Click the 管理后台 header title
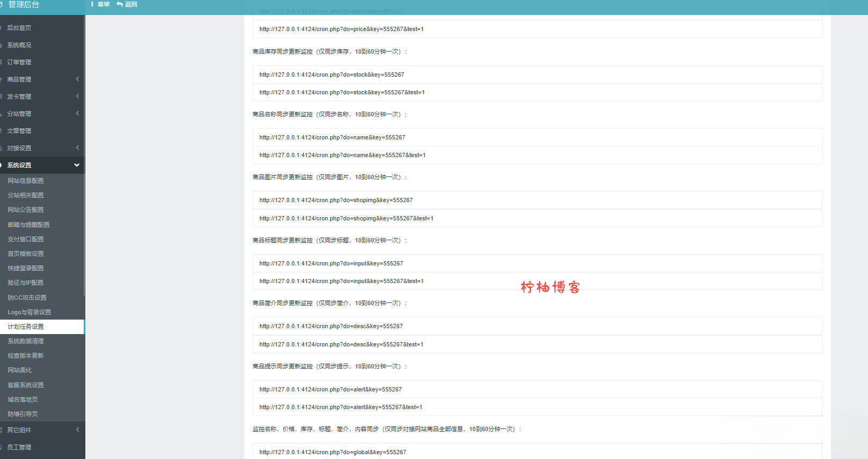The height and width of the screenshot is (459, 868). [24, 5]
